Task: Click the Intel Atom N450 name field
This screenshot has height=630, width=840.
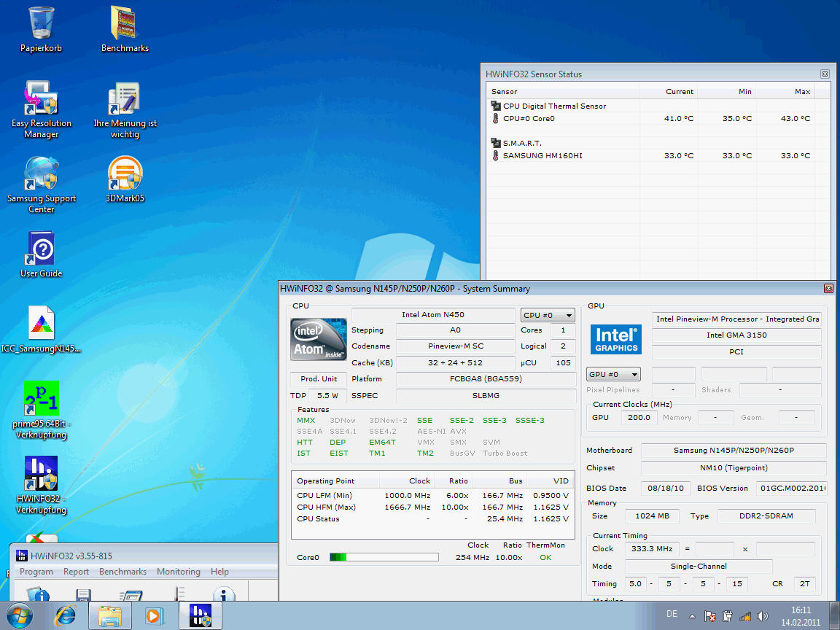Action: (x=433, y=315)
